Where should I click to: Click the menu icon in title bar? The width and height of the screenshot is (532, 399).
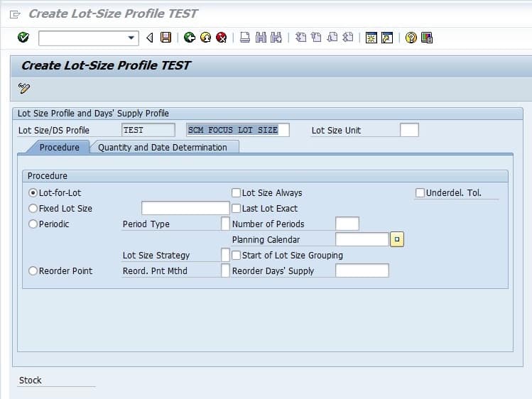(x=15, y=14)
